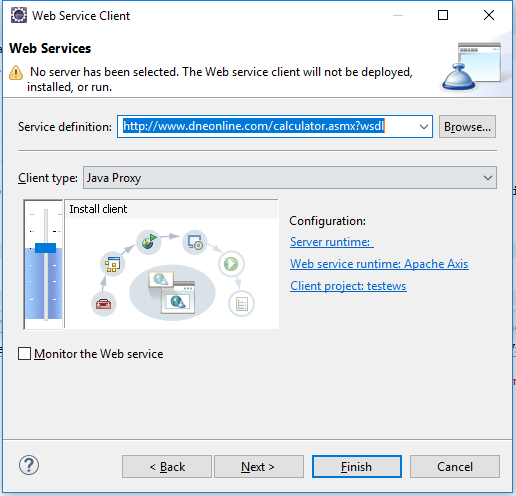The image size is (516, 496).
Task: Click the red toolbox Develop stage icon
Action: click(x=104, y=304)
